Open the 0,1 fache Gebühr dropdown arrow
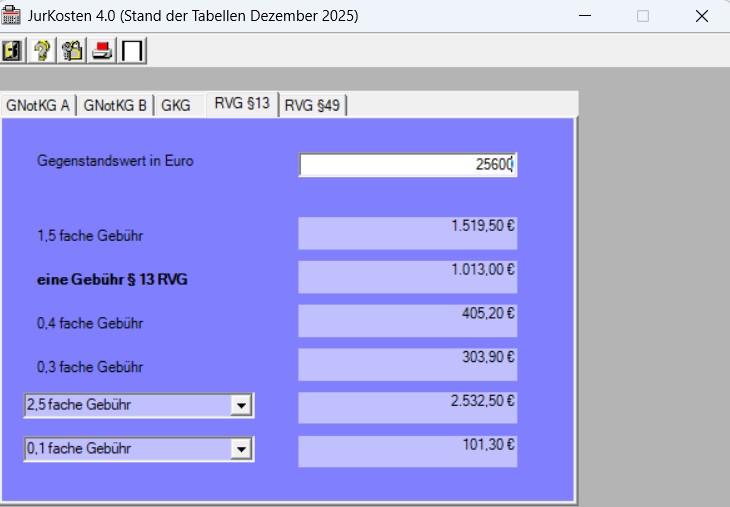The height and width of the screenshot is (507, 730). pyautogui.click(x=241, y=449)
